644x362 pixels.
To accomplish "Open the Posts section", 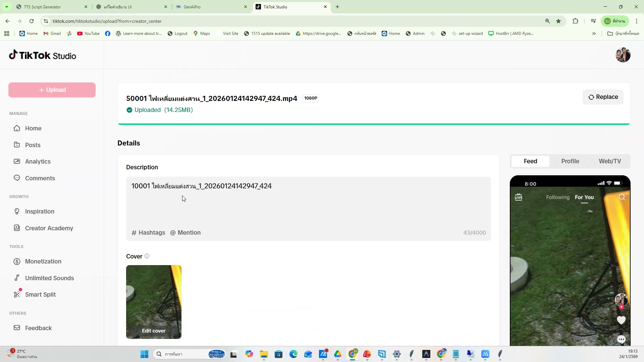I will 33,145.
